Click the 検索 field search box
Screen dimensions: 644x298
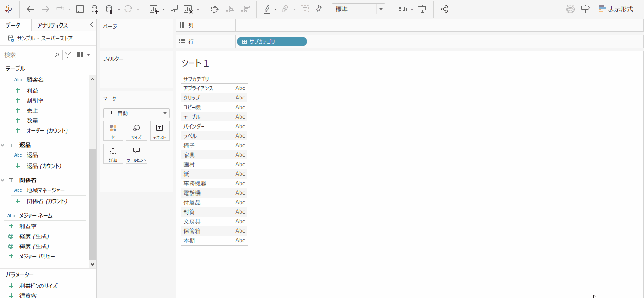[29, 55]
